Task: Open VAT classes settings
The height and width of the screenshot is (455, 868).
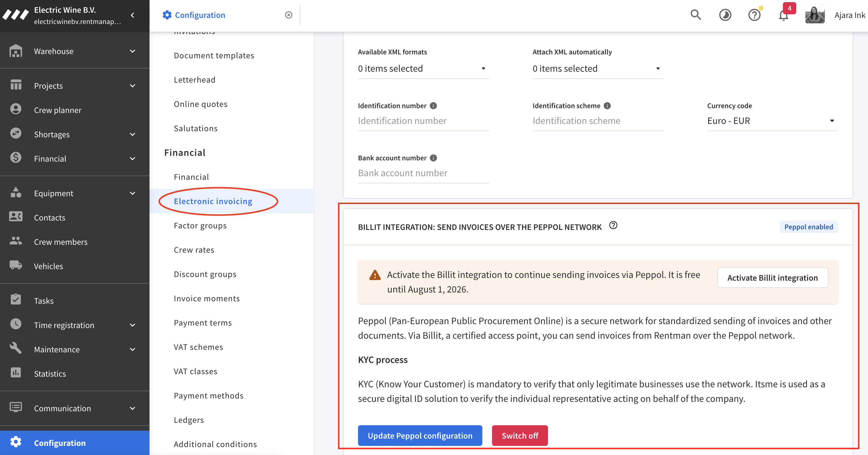Action: pyautogui.click(x=196, y=371)
